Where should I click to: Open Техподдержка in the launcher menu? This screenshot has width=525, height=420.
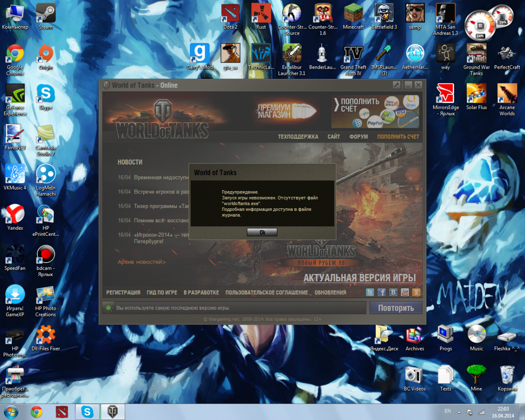click(298, 136)
